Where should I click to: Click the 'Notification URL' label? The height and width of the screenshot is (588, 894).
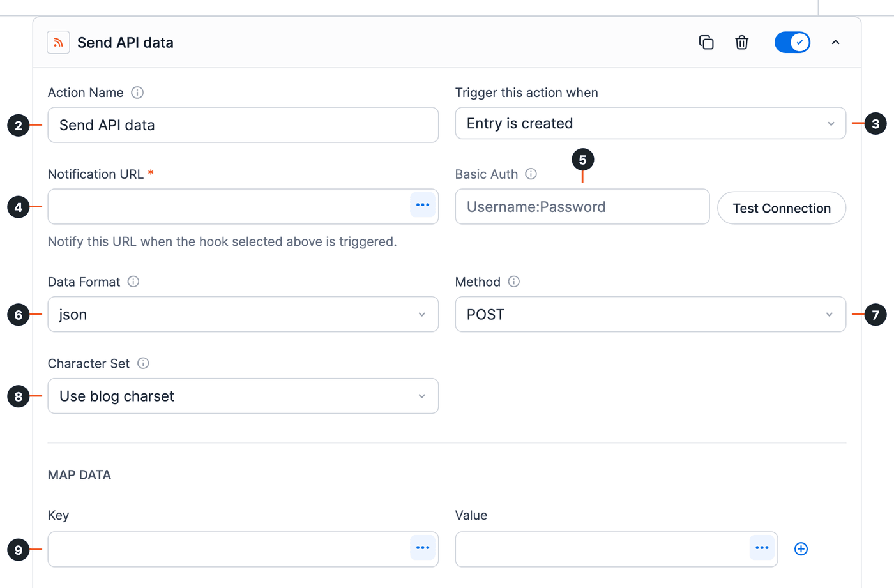click(x=96, y=174)
